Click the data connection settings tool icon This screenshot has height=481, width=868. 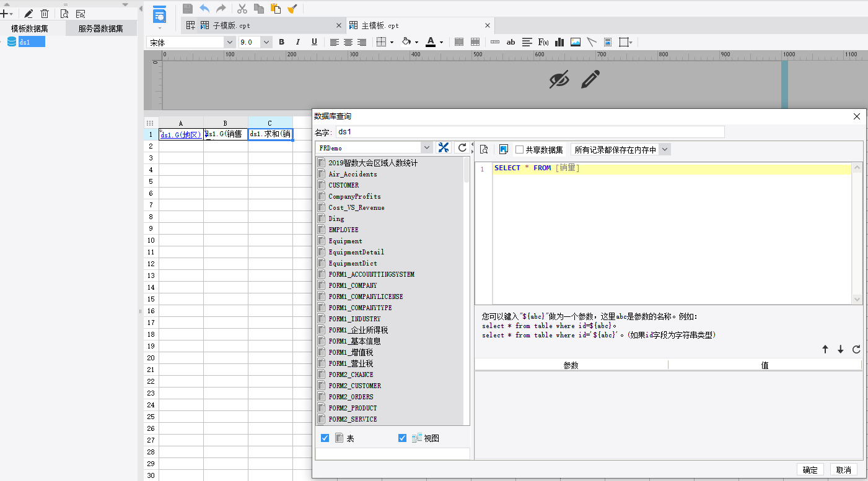tap(444, 147)
